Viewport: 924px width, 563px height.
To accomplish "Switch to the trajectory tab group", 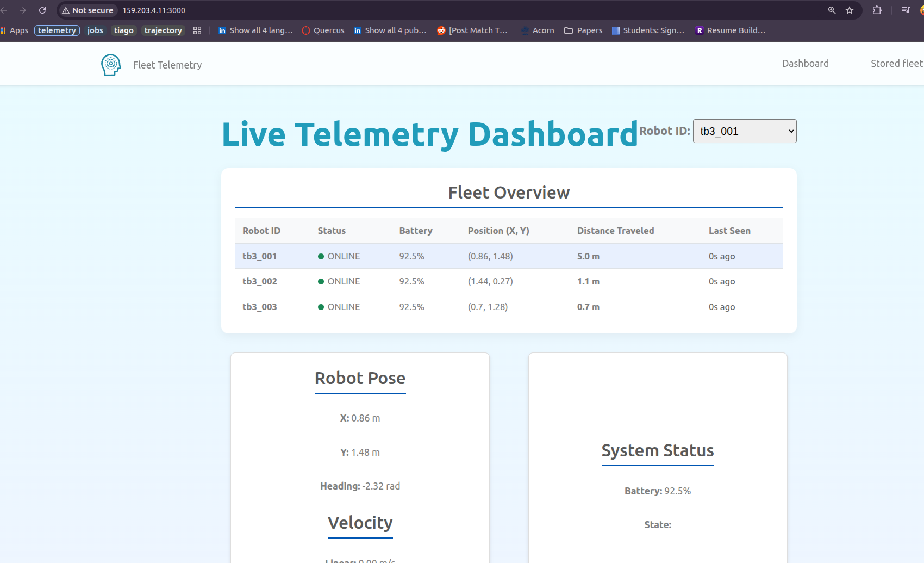I will coord(163,30).
